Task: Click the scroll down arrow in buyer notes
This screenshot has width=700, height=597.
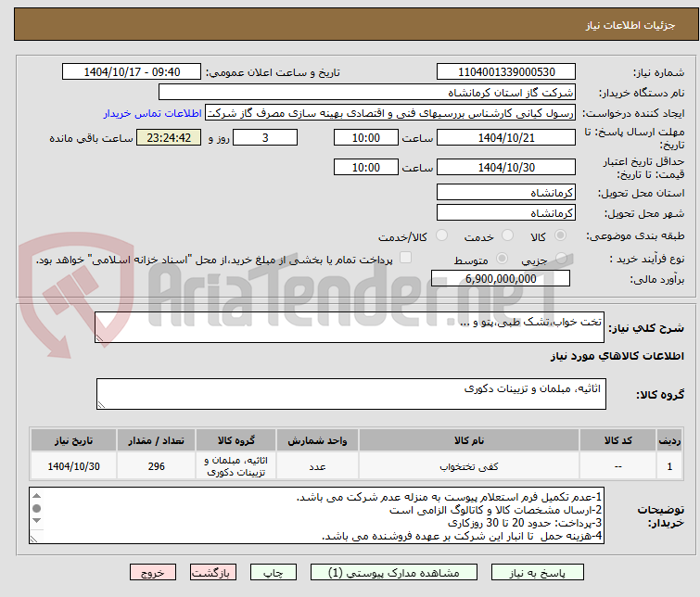Action: point(36,521)
